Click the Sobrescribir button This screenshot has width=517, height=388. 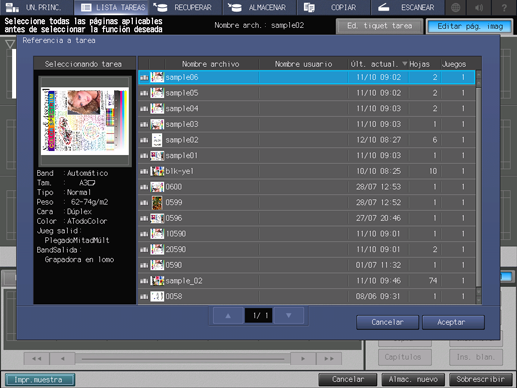(481, 380)
